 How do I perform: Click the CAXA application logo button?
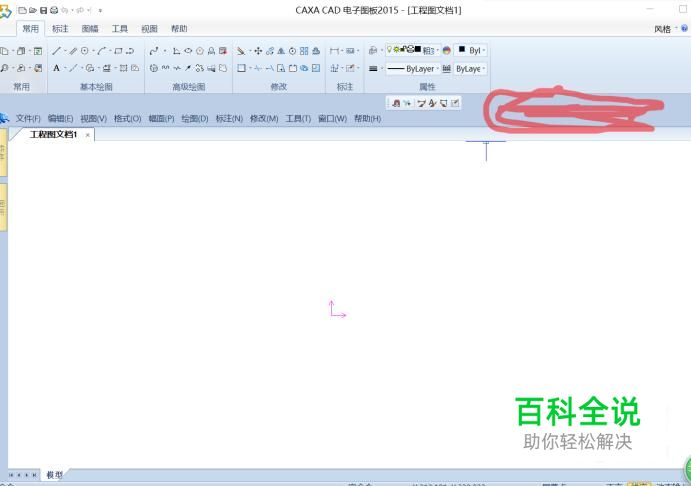click(x=5, y=11)
